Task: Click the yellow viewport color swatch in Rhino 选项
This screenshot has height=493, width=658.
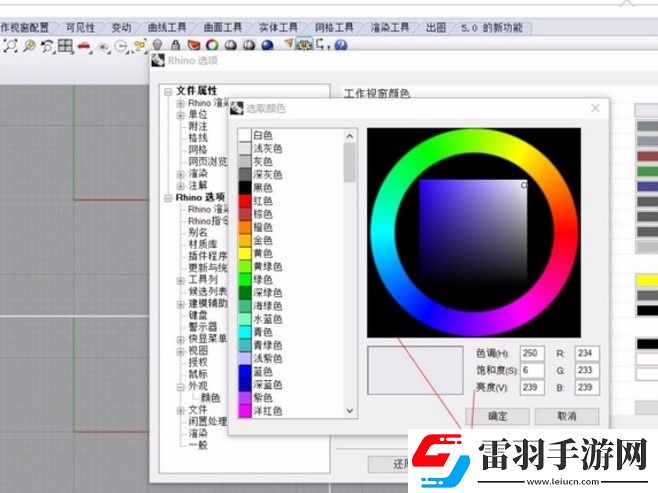Action: point(647,280)
